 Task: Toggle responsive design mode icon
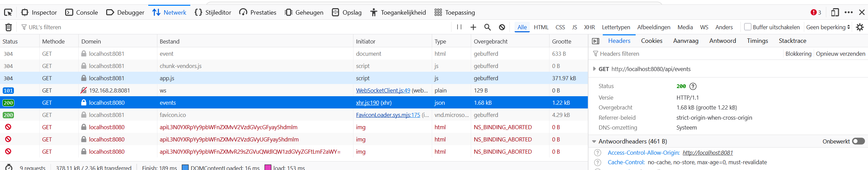(835, 13)
